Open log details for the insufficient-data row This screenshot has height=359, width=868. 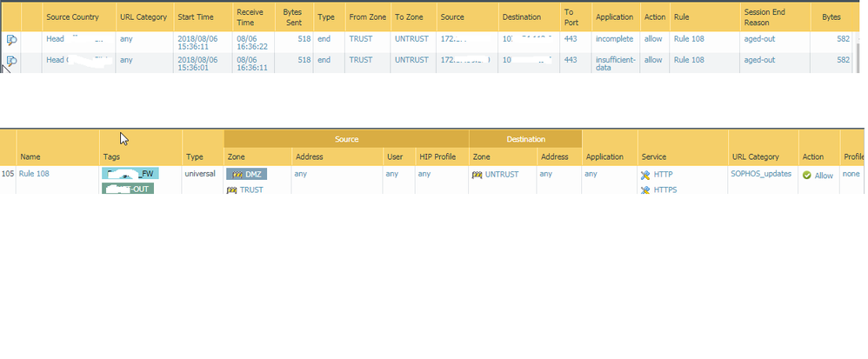(11, 61)
